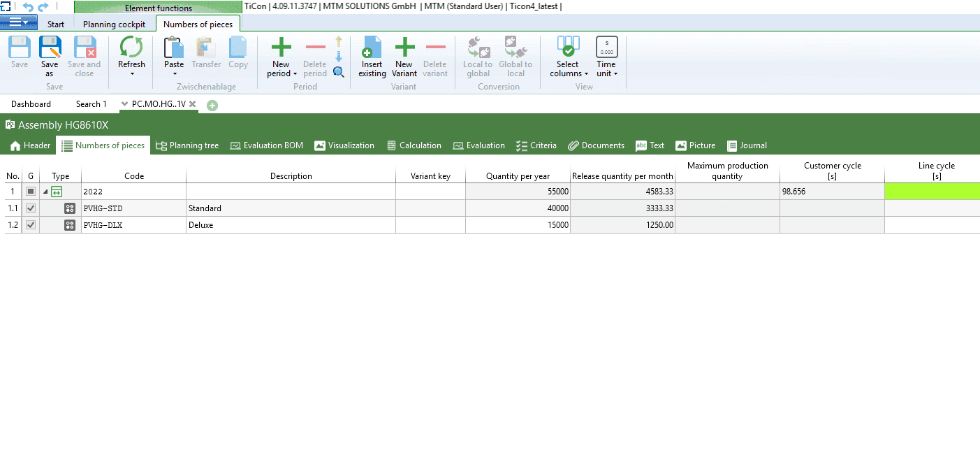Click the Refresh icon in ribbon
The image size is (980, 451).
(131, 48)
